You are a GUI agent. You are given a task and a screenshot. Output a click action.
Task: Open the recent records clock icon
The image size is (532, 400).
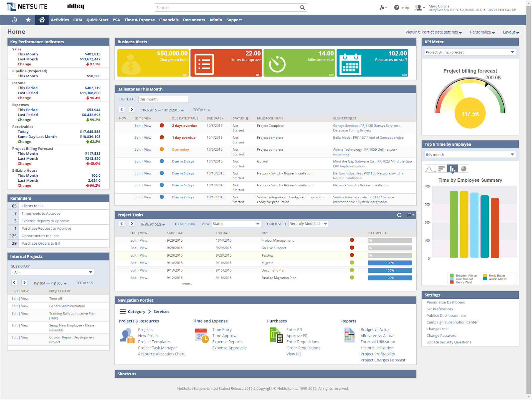tap(14, 20)
